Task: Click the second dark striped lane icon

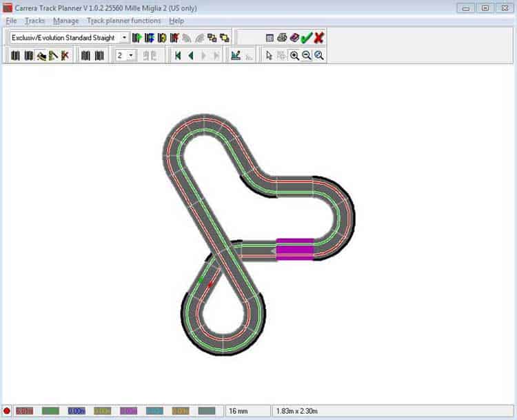Action: pyautogui.click(x=99, y=56)
